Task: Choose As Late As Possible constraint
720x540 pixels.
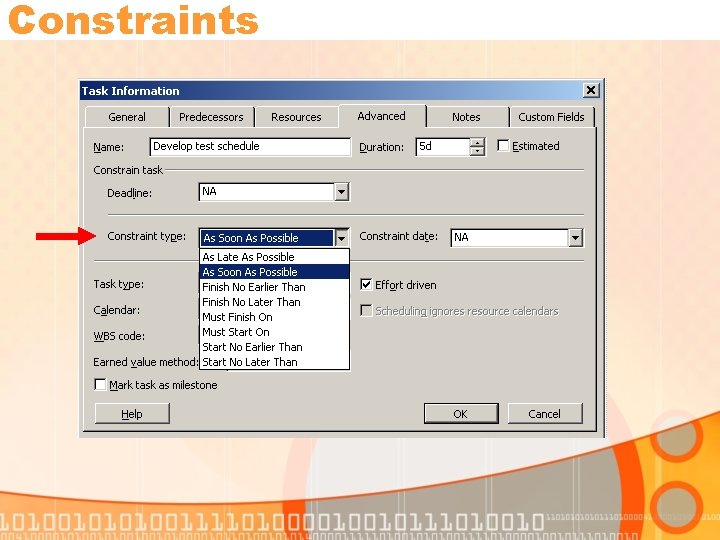Action: [274, 257]
